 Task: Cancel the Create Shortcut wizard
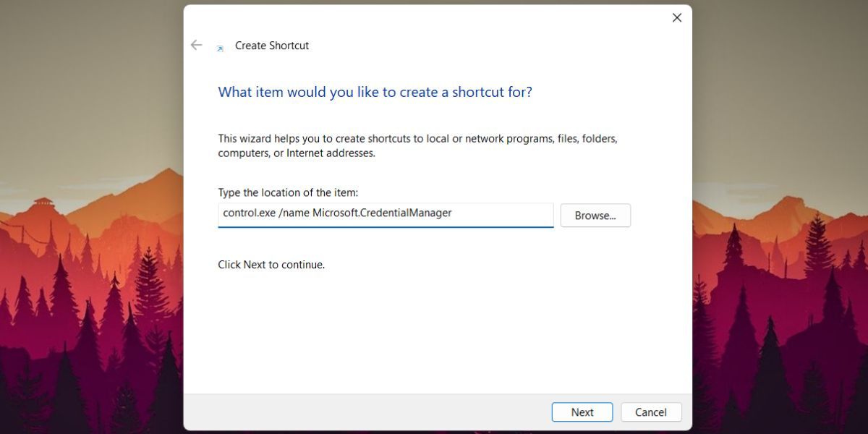(651, 412)
